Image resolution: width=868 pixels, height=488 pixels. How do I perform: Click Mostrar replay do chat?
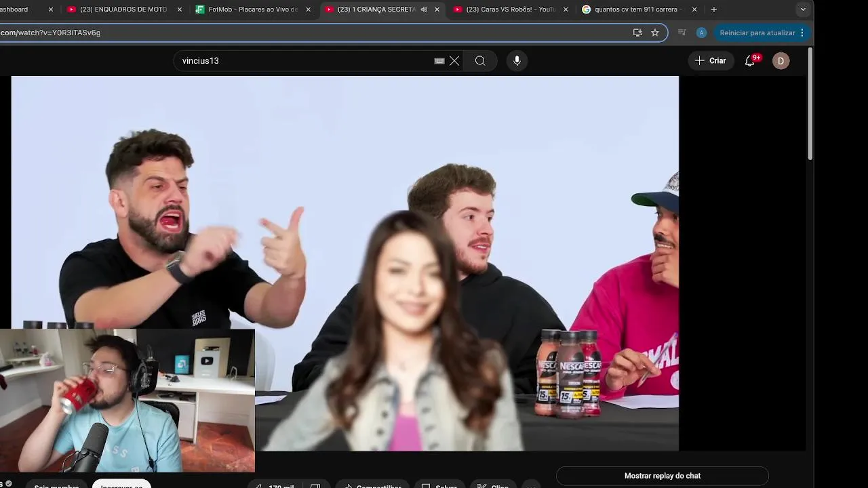pos(663,476)
